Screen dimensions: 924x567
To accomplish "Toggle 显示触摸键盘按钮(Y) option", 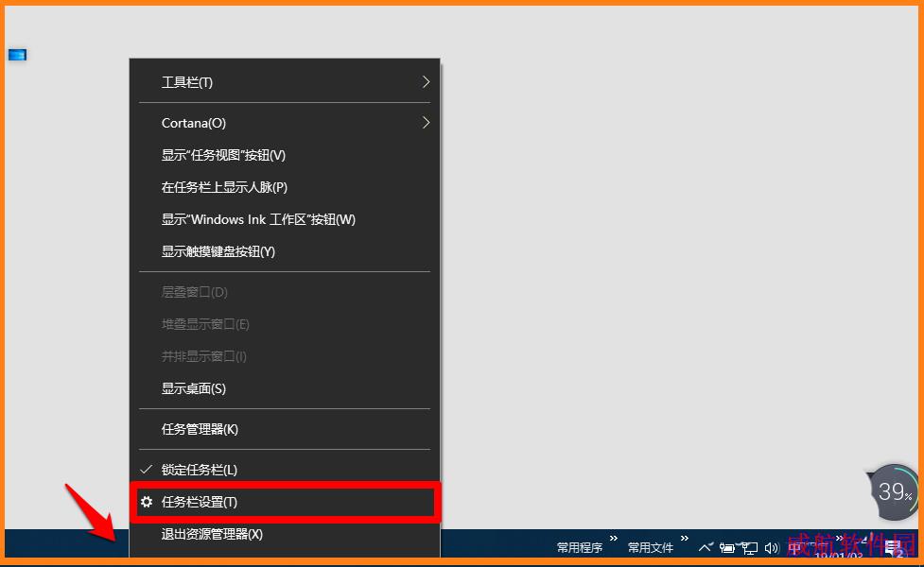I will point(218,251).
